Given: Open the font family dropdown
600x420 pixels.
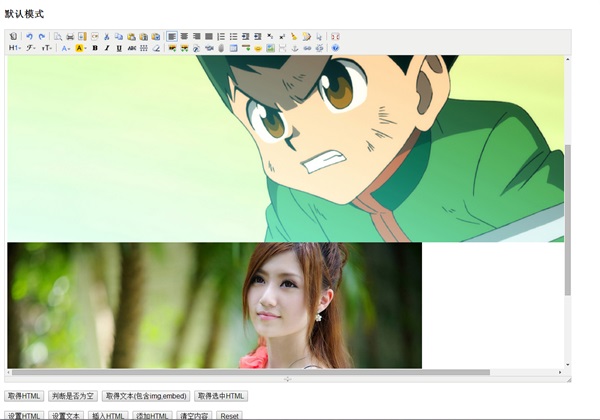Looking at the screenshot, I should [31, 48].
